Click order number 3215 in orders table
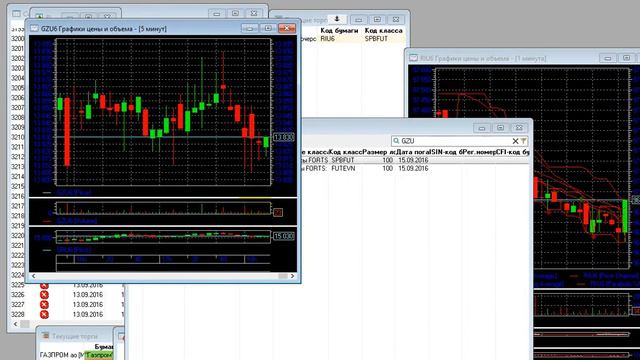The height and width of the screenshot is (360, 640). 18,186
